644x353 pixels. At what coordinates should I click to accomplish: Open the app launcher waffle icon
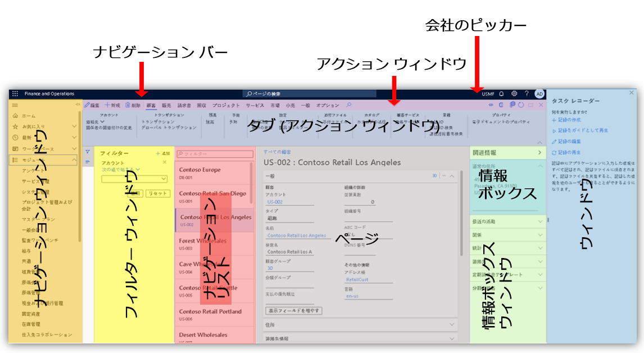click(15, 94)
